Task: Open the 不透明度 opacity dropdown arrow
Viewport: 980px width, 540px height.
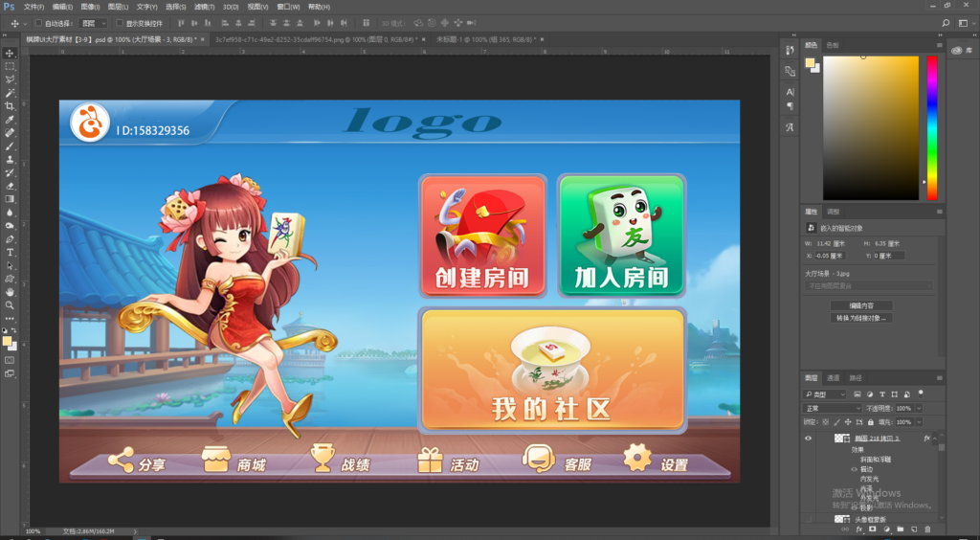Action: click(918, 408)
